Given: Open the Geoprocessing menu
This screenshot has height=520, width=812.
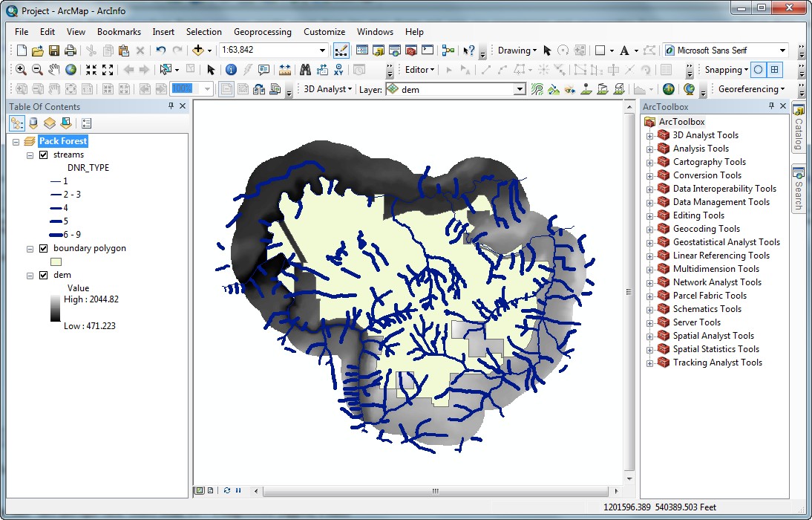Looking at the screenshot, I should pos(262,32).
